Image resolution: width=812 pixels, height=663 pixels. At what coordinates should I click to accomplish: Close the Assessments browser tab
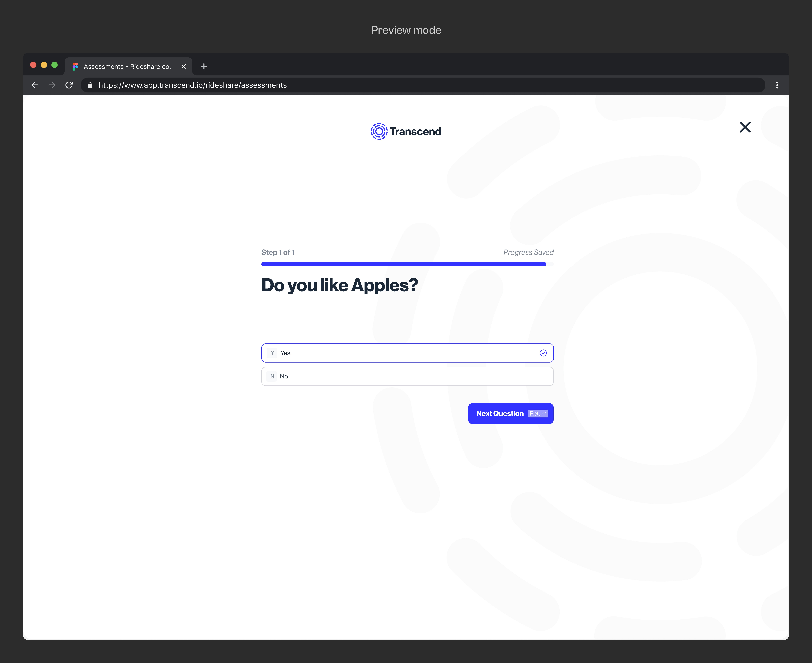pyautogui.click(x=184, y=66)
